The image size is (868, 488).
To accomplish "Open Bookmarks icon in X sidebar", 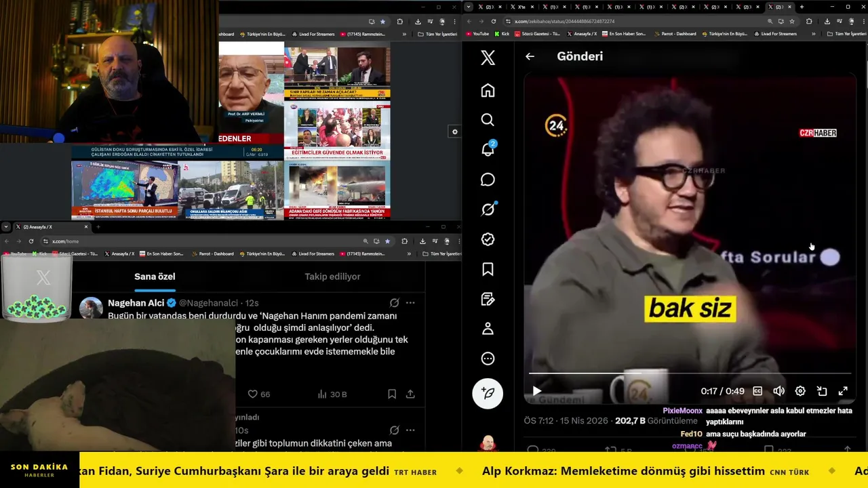I will 488,269.
